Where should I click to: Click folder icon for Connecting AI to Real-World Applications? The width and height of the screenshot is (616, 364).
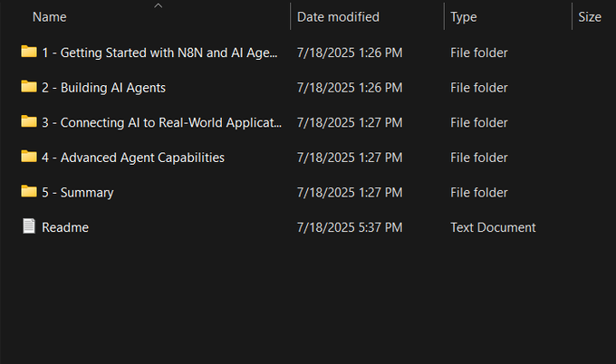pos(28,122)
